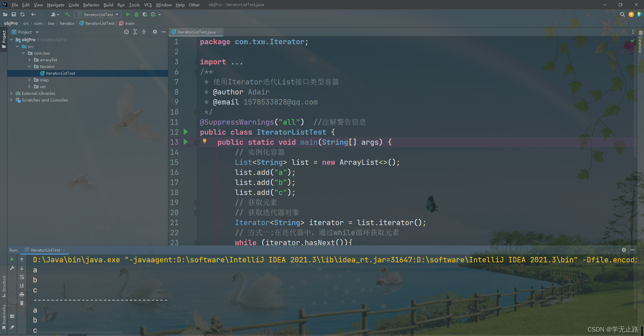The image size is (644, 336).
Task: Open the VCS menu
Action: [x=148, y=5]
